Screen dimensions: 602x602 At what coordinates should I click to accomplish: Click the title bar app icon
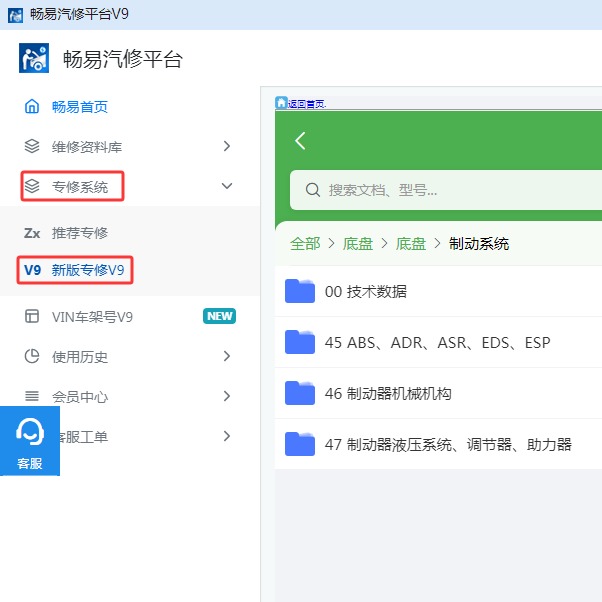(x=15, y=15)
